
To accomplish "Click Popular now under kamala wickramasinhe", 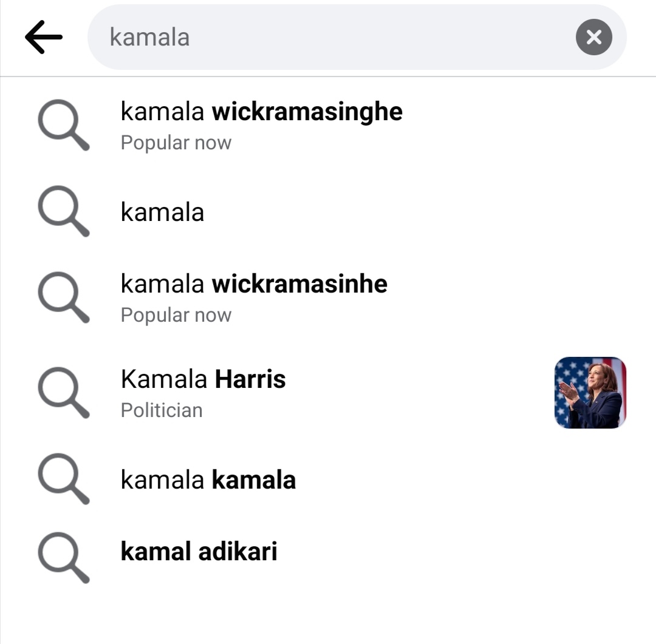I will (176, 315).
